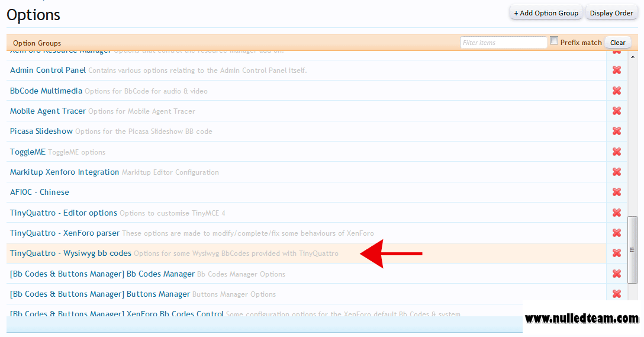Click the list scrollbar up arrow
The width and height of the screenshot is (644, 337).
[x=633, y=57]
